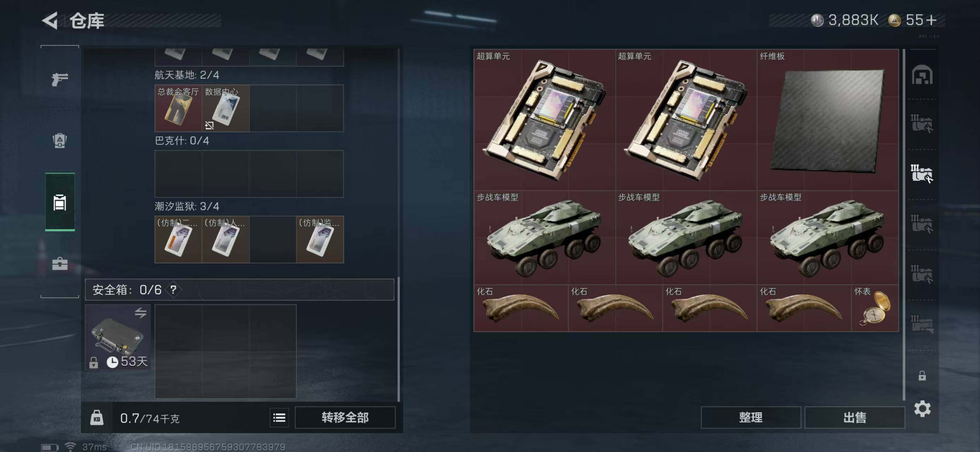The width and height of the screenshot is (980, 452).
Task: Click the locked storage page padlock icon
Action: [x=922, y=376]
